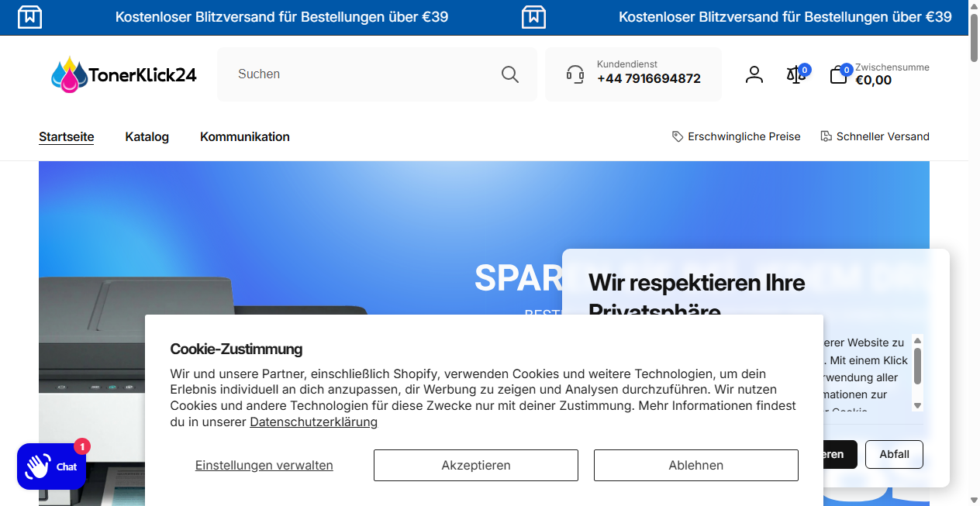Click the bookmark icon in top banner
Image resolution: width=980 pixels, height=506 pixels.
[29, 16]
